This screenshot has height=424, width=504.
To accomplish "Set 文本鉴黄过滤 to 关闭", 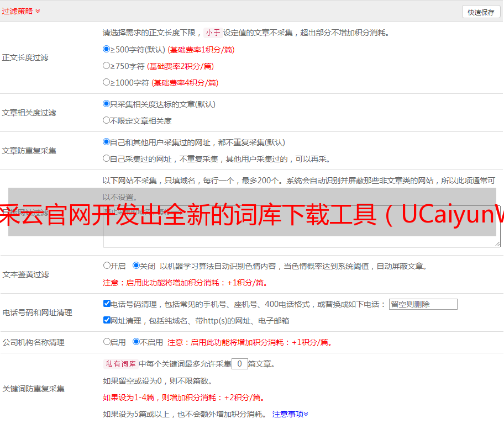I will [136, 266].
